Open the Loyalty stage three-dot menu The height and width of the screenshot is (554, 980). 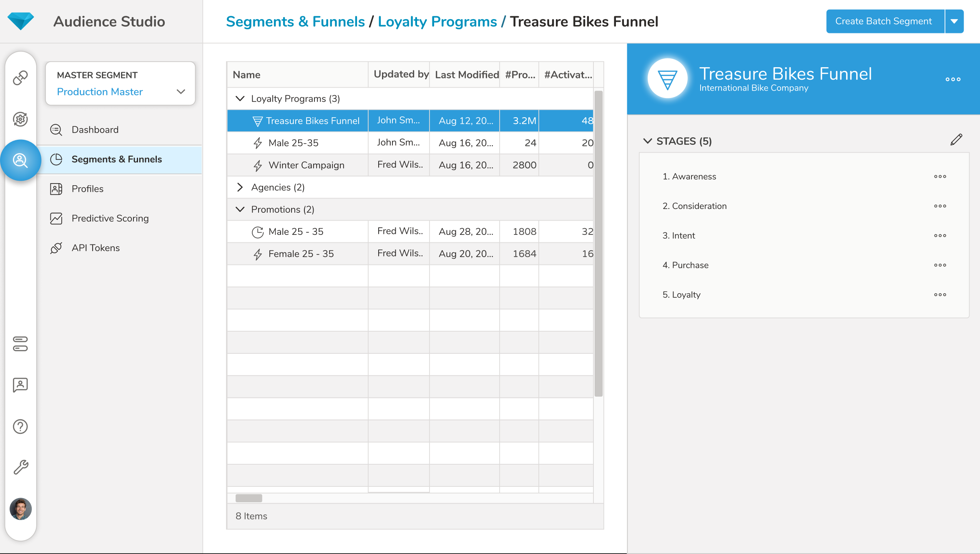(940, 294)
